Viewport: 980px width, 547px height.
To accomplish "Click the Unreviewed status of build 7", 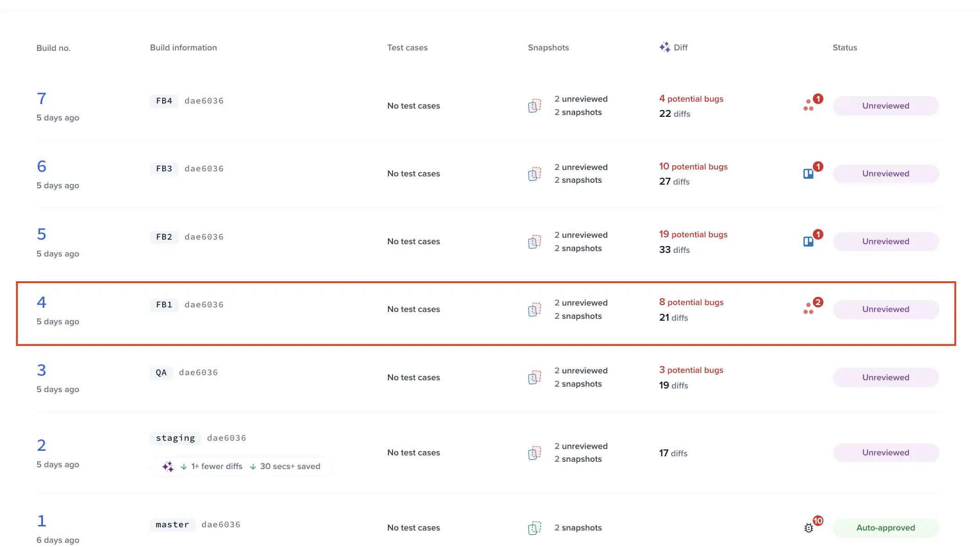I will point(886,106).
